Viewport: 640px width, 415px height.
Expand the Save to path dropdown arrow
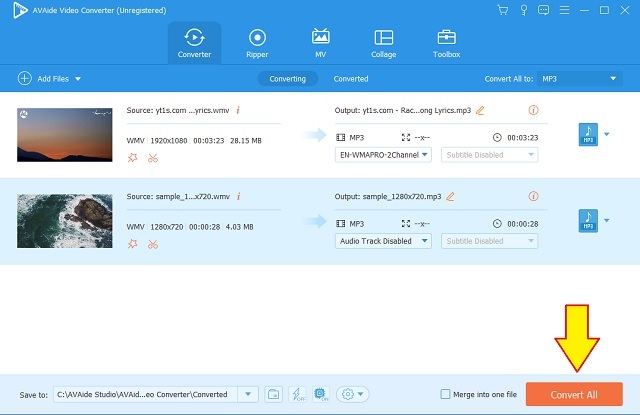pos(248,394)
